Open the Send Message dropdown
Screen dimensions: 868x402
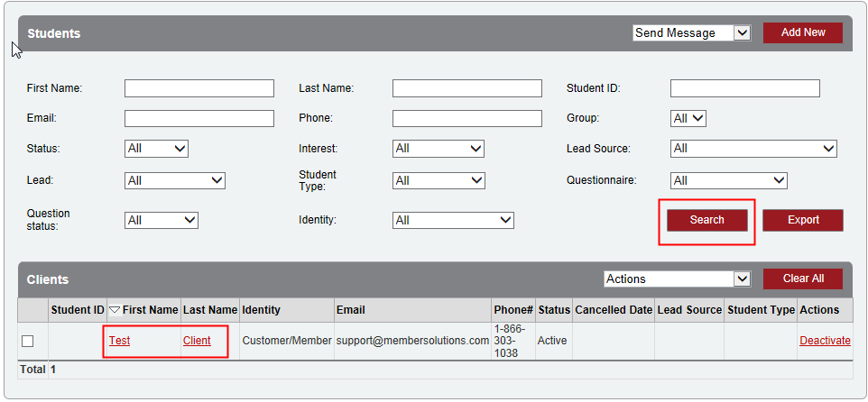tap(691, 33)
